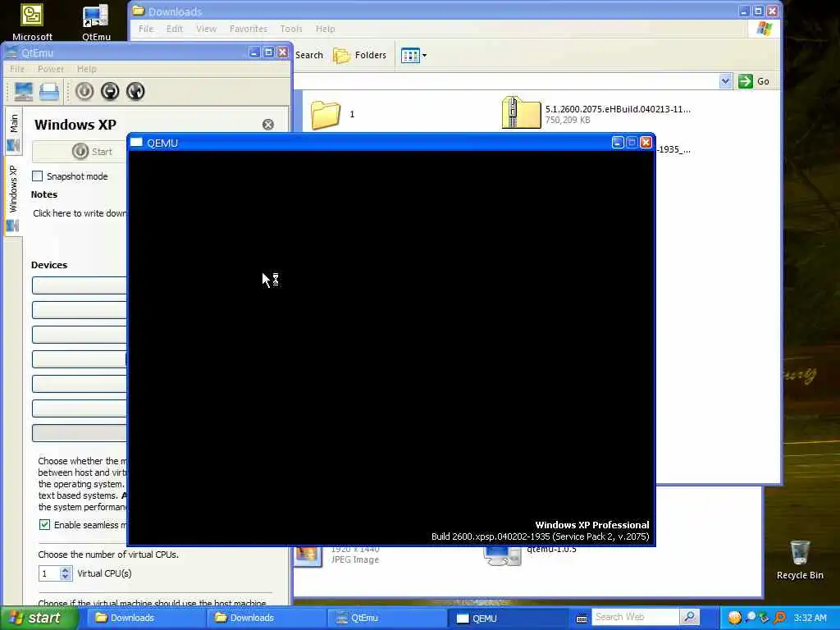840x630 pixels.
Task: Click the new virtual machine computer icon in QtEmu toolbar
Action: (x=23, y=92)
